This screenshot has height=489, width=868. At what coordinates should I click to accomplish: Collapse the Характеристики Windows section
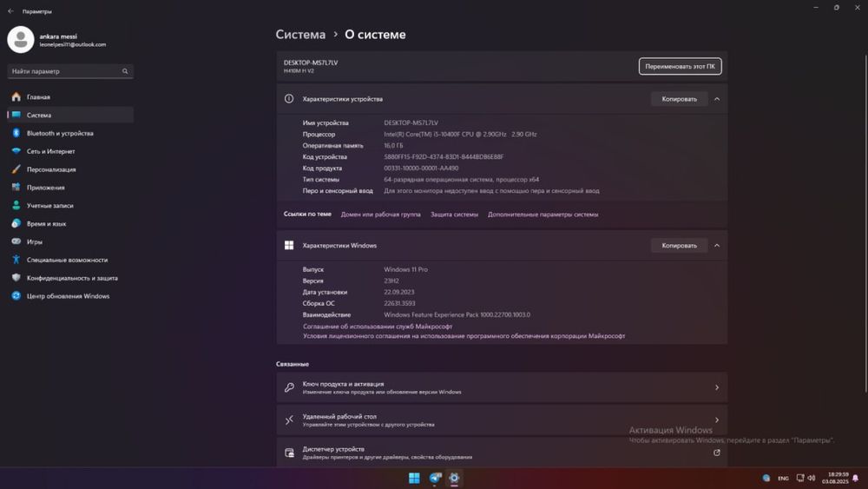pos(717,245)
